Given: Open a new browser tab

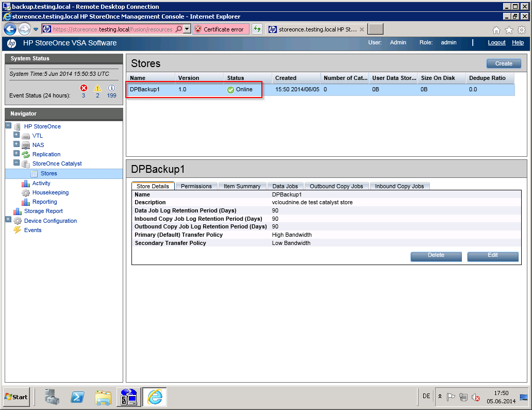Looking at the screenshot, I should pos(376,29).
